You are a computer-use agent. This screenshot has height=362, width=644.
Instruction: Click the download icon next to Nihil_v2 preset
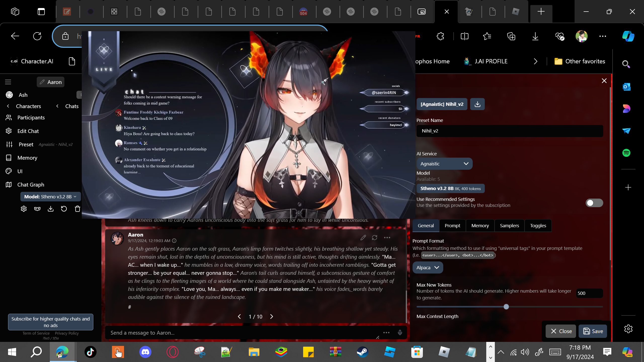point(477,104)
